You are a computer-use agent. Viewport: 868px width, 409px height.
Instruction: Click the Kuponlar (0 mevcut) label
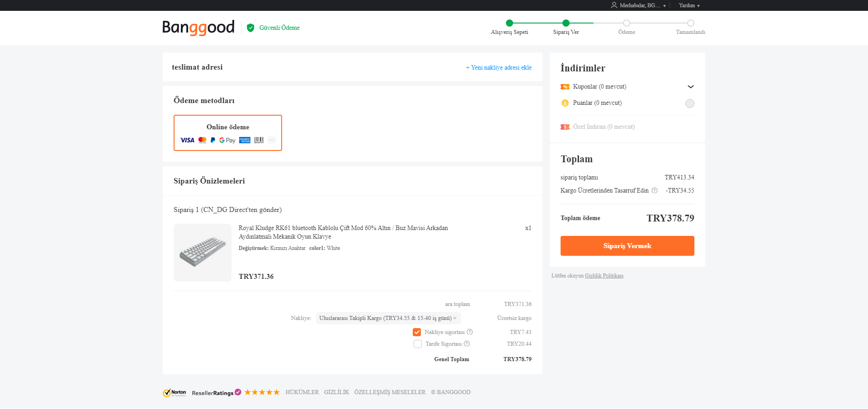coord(599,87)
